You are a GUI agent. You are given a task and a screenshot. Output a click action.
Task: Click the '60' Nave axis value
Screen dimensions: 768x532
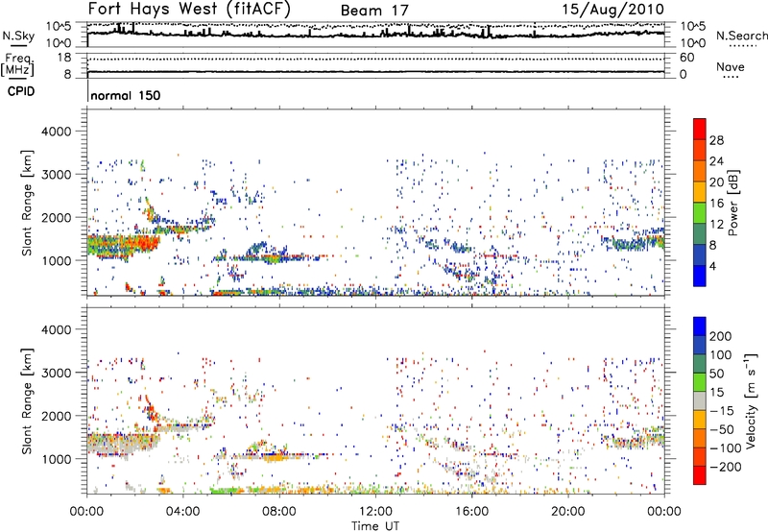pos(687,58)
